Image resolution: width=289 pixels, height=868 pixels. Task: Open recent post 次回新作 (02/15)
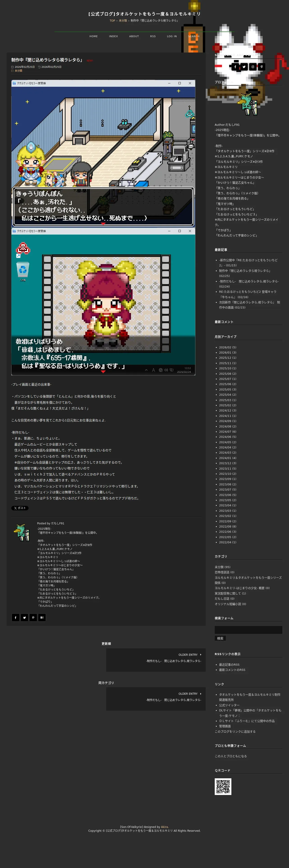(x=249, y=305)
